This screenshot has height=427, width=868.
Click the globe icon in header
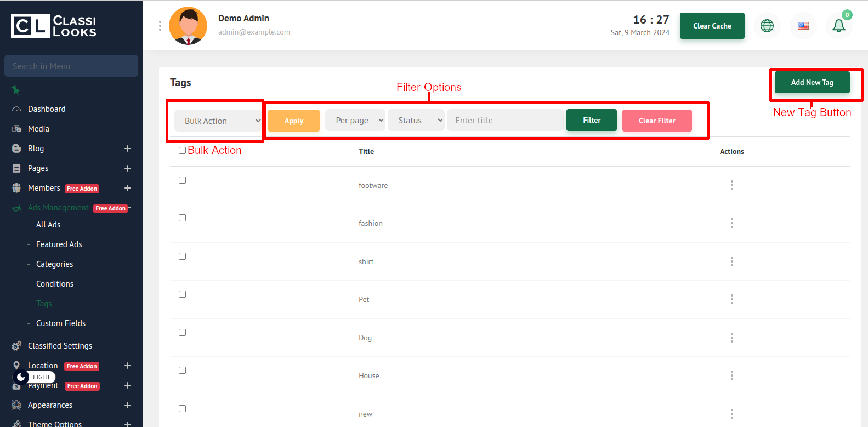[x=767, y=26]
